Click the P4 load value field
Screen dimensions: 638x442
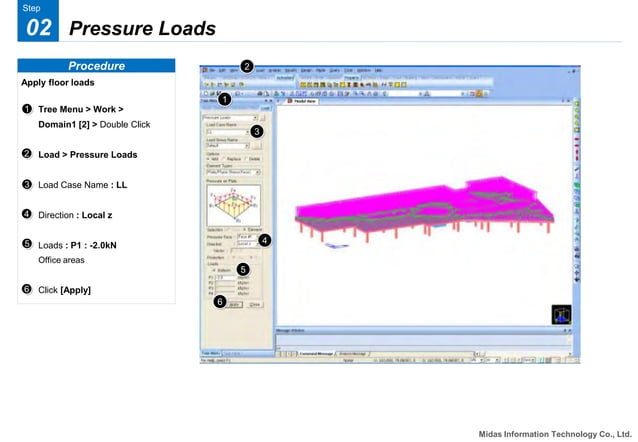pos(225,293)
